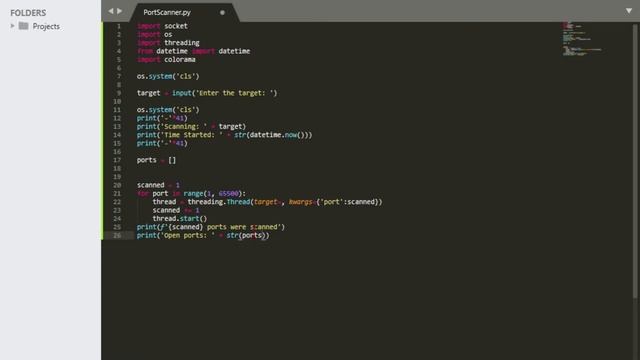This screenshot has height=360, width=640.
Task: Click the target = input line
Action: click(x=207, y=93)
